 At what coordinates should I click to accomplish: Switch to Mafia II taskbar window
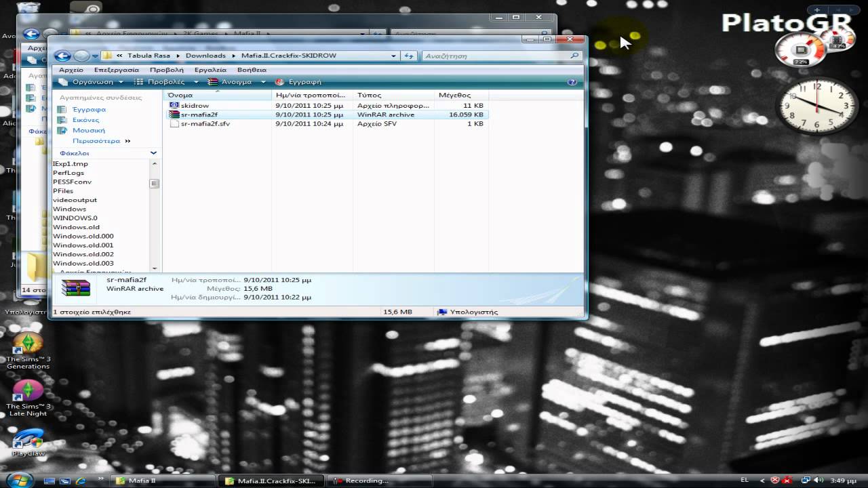(x=163, y=481)
